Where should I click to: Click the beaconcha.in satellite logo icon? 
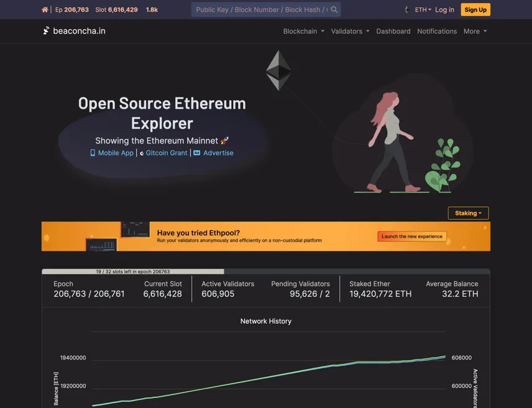click(x=46, y=30)
